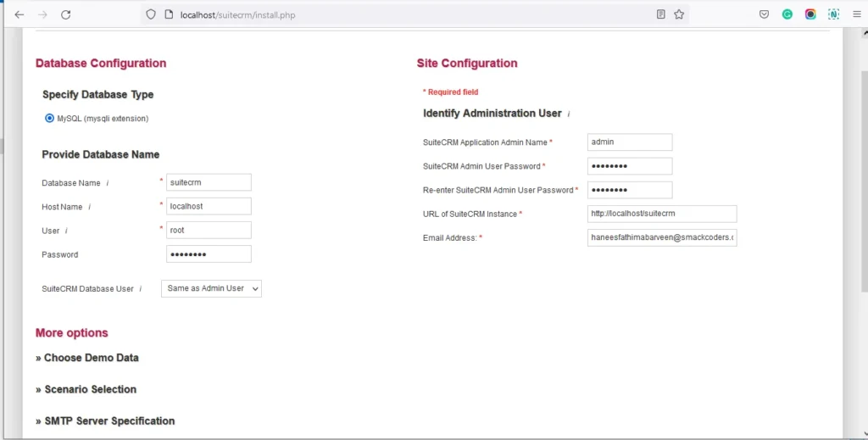
Task: Click the Database Name input field
Action: [209, 182]
